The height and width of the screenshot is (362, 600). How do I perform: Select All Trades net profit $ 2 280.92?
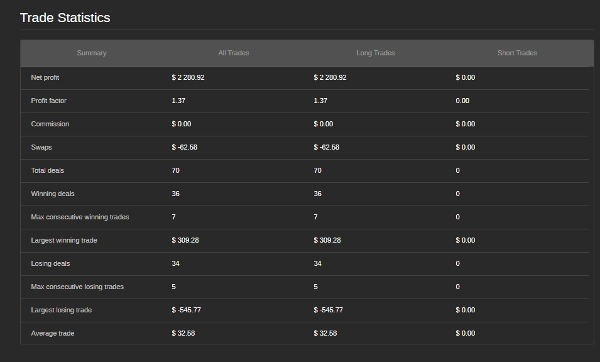188,78
